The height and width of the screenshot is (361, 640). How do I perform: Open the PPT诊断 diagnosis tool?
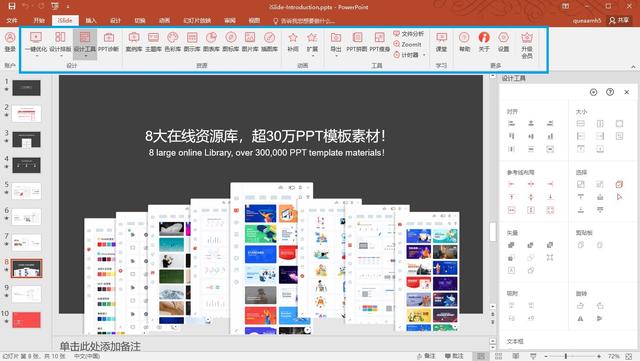coord(109,42)
